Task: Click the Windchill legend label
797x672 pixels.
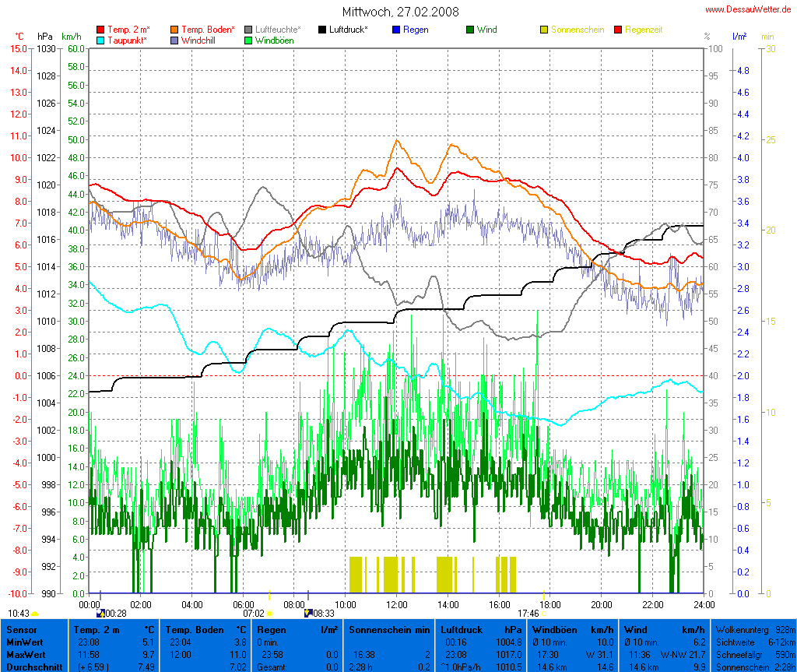Action: [201, 40]
